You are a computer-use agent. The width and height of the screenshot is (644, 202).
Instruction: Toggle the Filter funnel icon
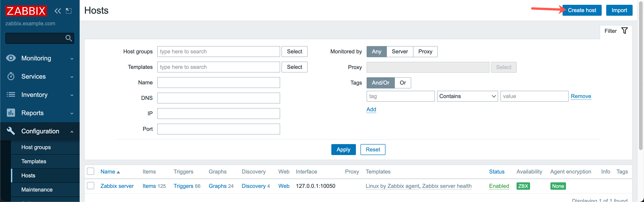coord(624,31)
